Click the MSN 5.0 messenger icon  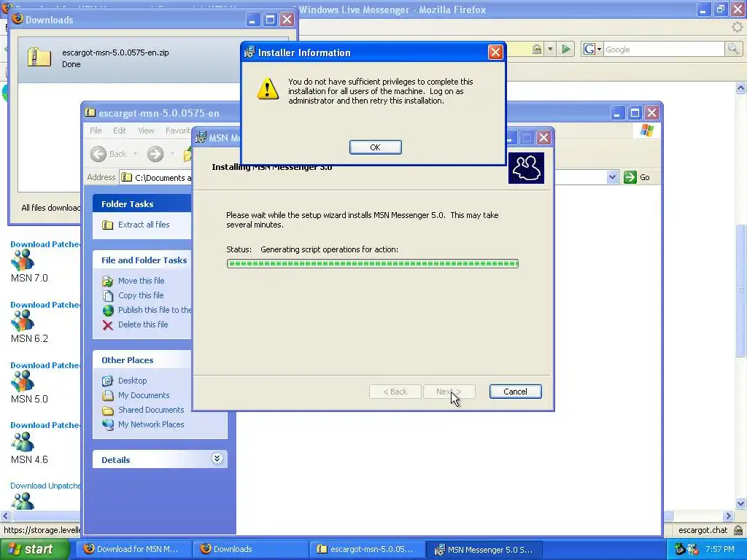click(x=23, y=381)
